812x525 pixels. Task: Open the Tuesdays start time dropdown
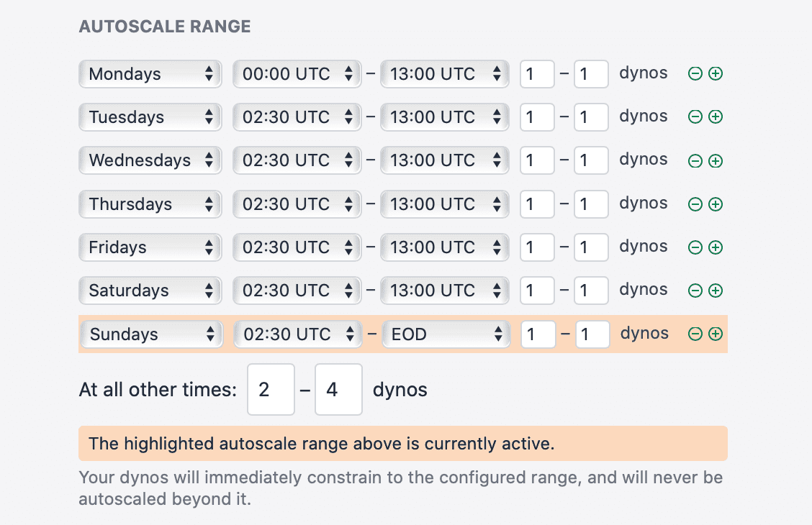297,117
